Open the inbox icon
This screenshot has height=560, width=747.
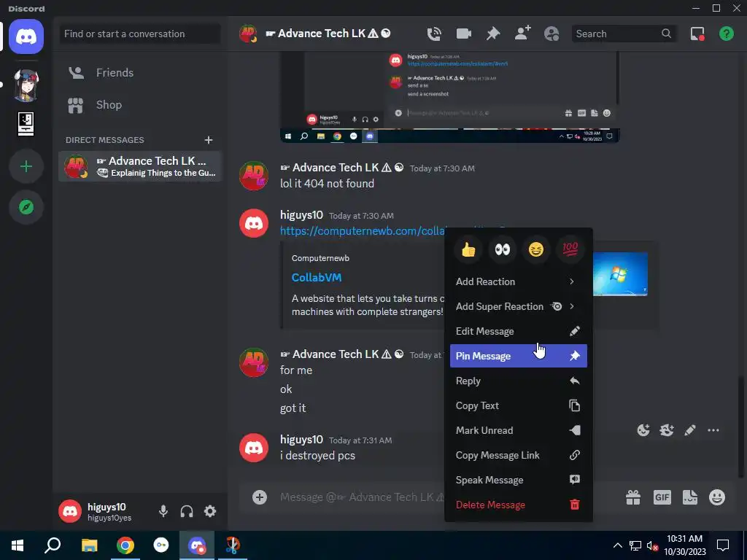click(697, 34)
